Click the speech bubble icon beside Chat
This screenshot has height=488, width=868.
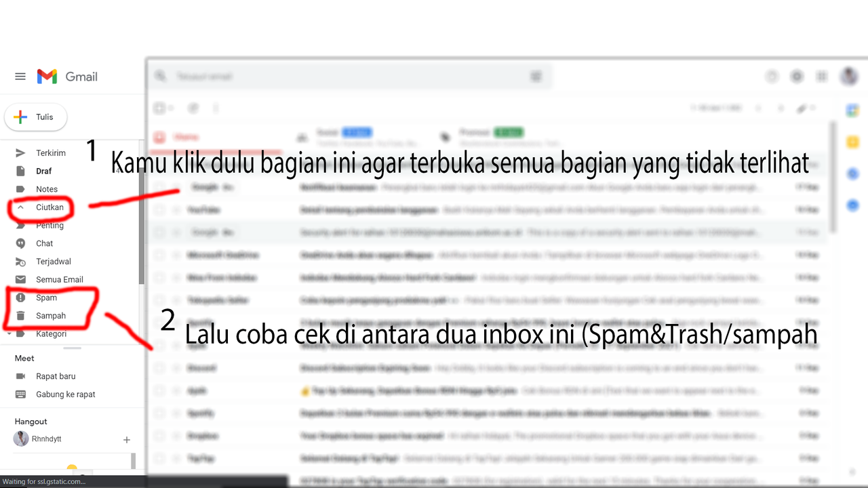pos(20,243)
